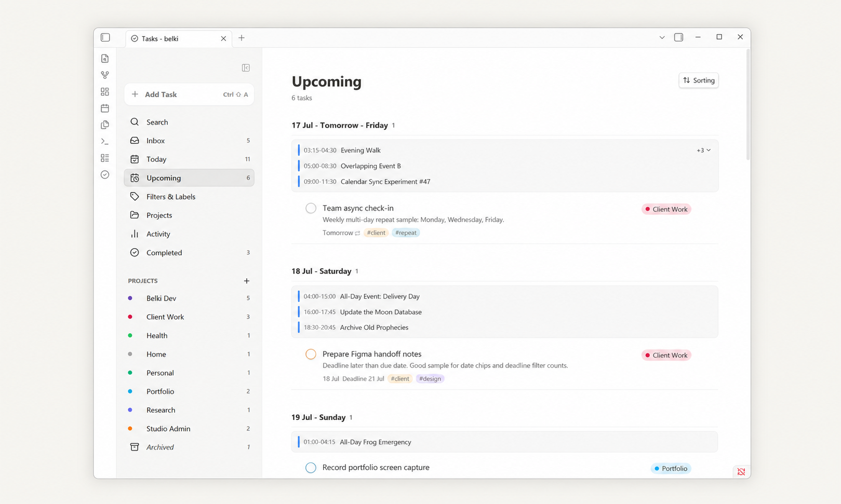Toggle the left sidebar icon in title bar

pyautogui.click(x=105, y=37)
